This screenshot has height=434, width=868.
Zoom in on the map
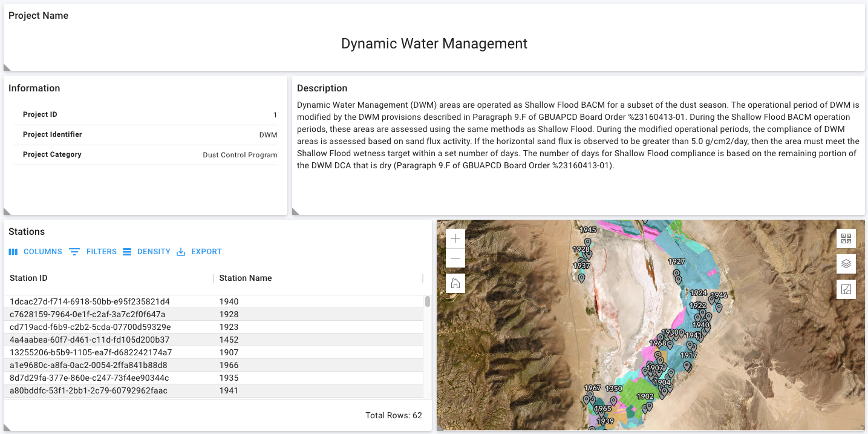(x=455, y=238)
